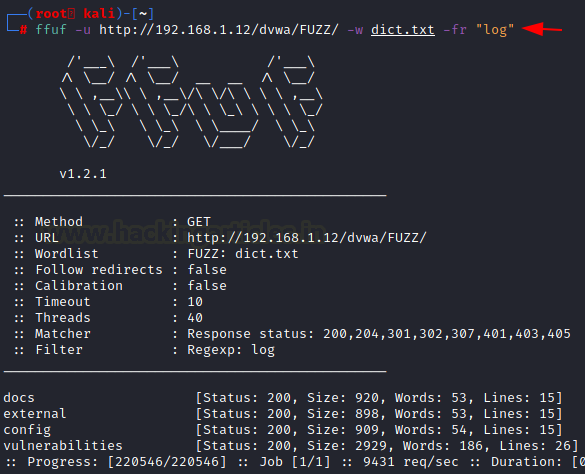This screenshot has width=585, height=474.
Task: Click the external result name
Action: [35, 414]
